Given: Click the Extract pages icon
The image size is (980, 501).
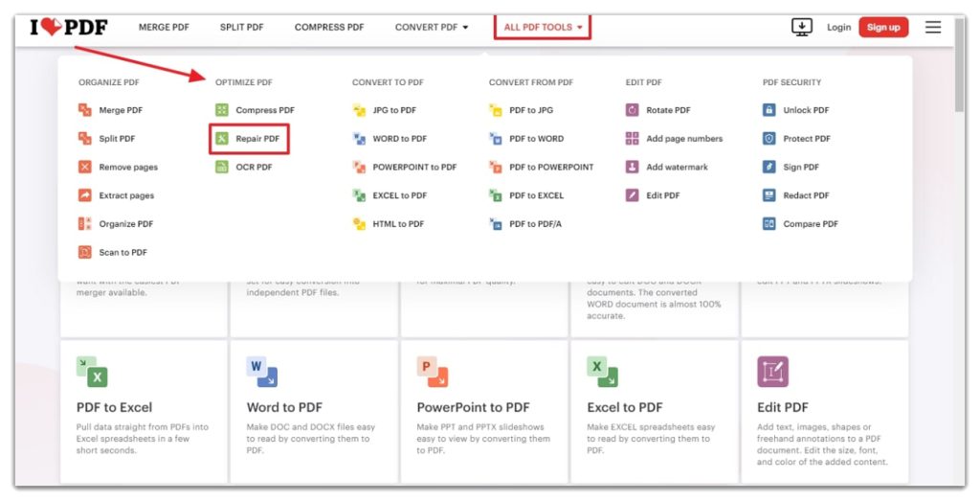Looking at the screenshot, I should click(84, 195).
